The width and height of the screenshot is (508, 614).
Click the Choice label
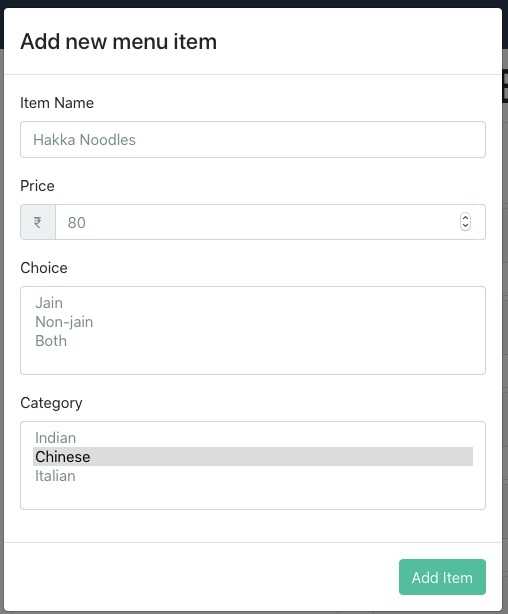[x=43, y=268]
